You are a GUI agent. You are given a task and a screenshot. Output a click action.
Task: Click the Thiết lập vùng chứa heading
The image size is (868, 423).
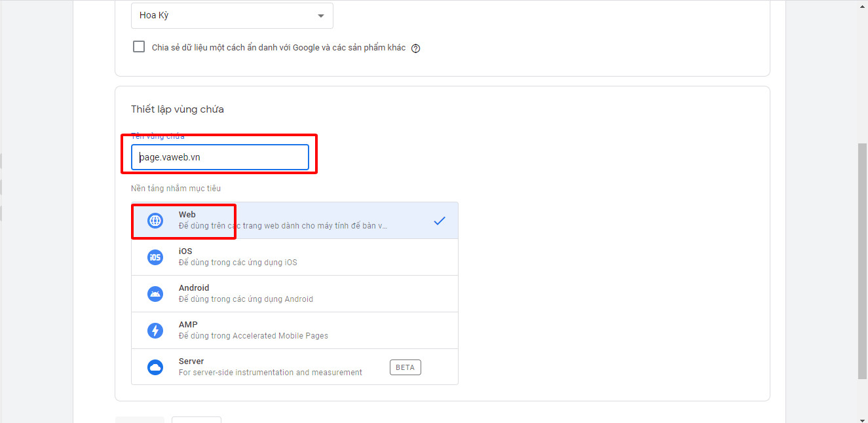click(178, 109)
